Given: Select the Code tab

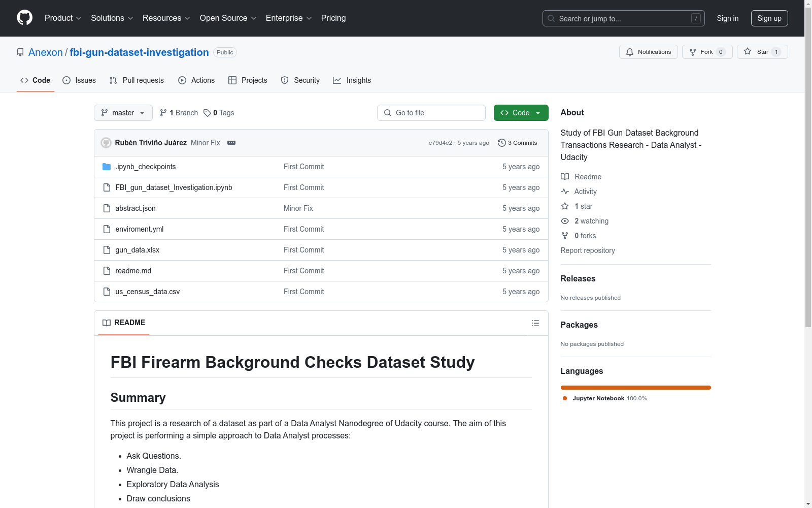Looking at the screenshot, I should coord(35,80).
